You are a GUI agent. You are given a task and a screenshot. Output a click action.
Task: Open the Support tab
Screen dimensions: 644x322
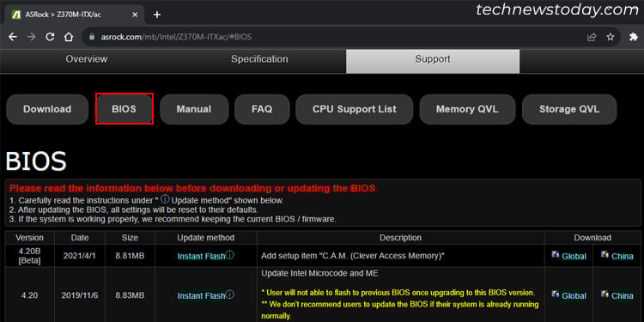point(433,61)
